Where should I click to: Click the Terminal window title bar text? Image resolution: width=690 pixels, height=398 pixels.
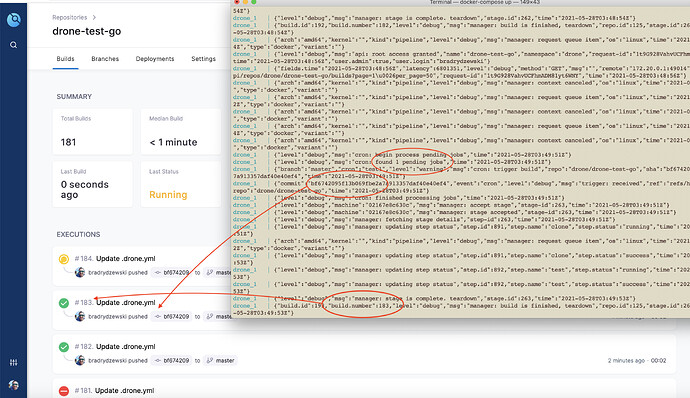[x=484, y=2]
